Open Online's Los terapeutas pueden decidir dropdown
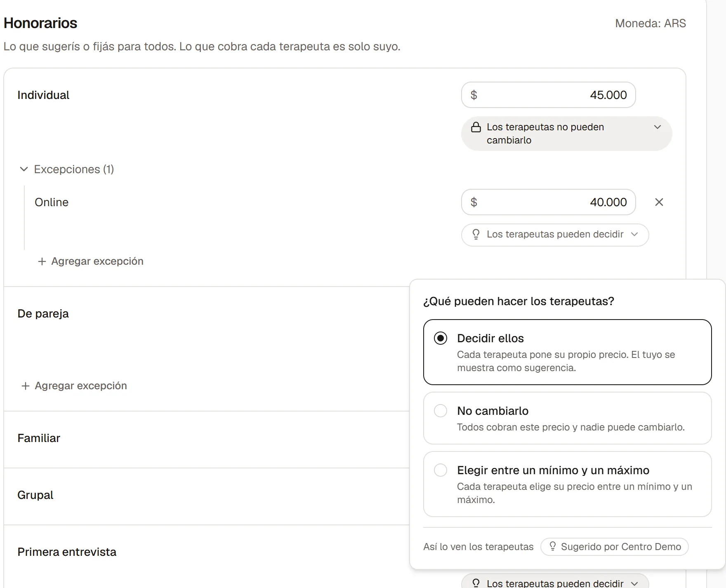 point(555,235)
